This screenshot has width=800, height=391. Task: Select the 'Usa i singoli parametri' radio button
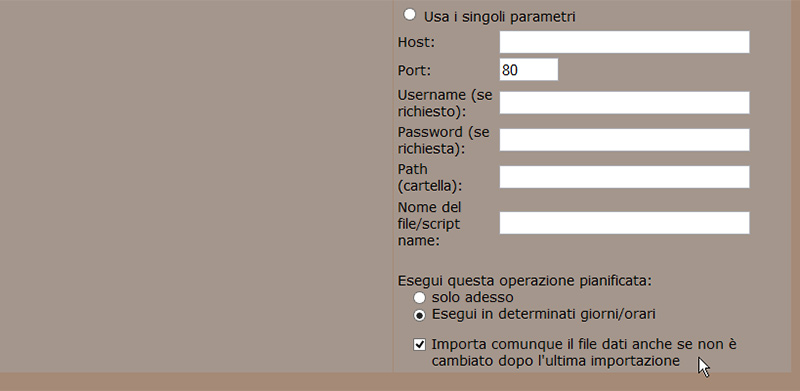[409, 14]
